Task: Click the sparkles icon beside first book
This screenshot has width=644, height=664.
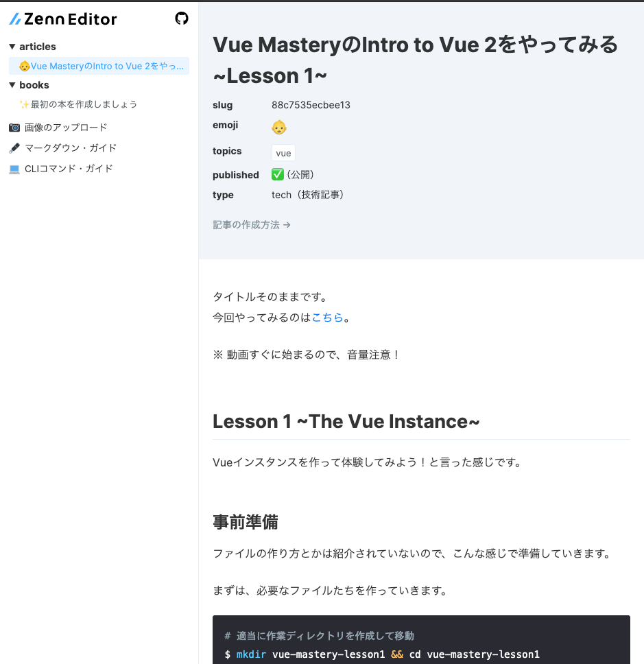Action: 25,104
